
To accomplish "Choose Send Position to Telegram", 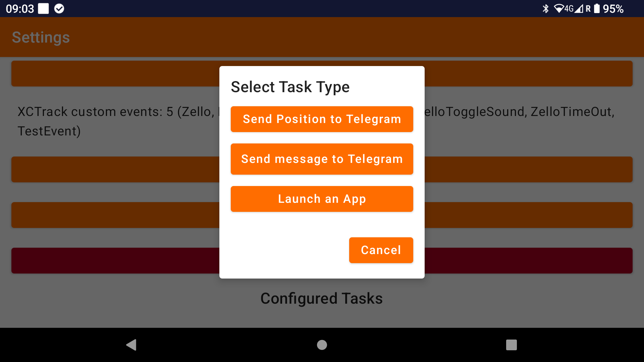I will [x=322, y=119].
